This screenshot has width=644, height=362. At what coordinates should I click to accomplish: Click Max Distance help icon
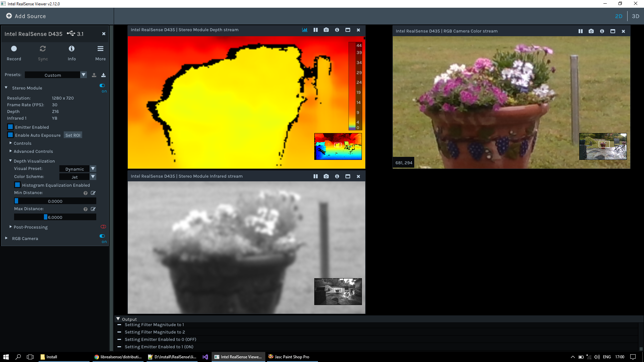[x=86, y=209]
